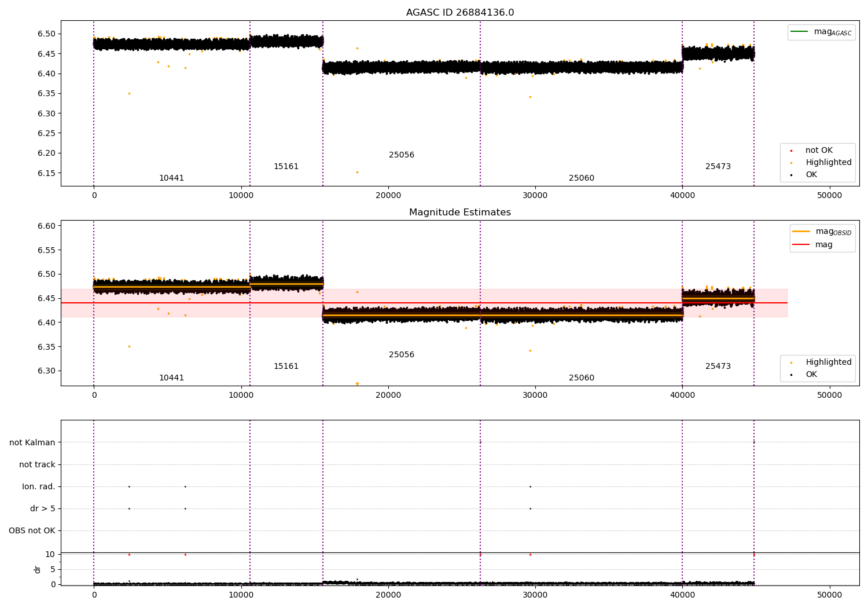Click dr > 5 dot near x=6200

(185, 509)
